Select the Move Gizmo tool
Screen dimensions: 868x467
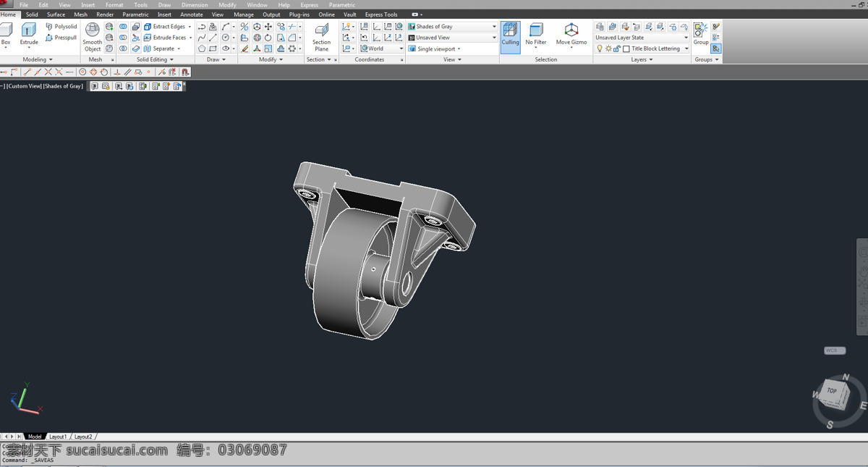571,34
